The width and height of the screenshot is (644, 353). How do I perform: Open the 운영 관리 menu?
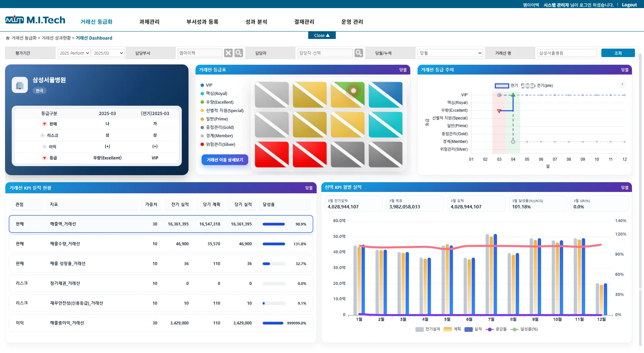click(352, 22)
